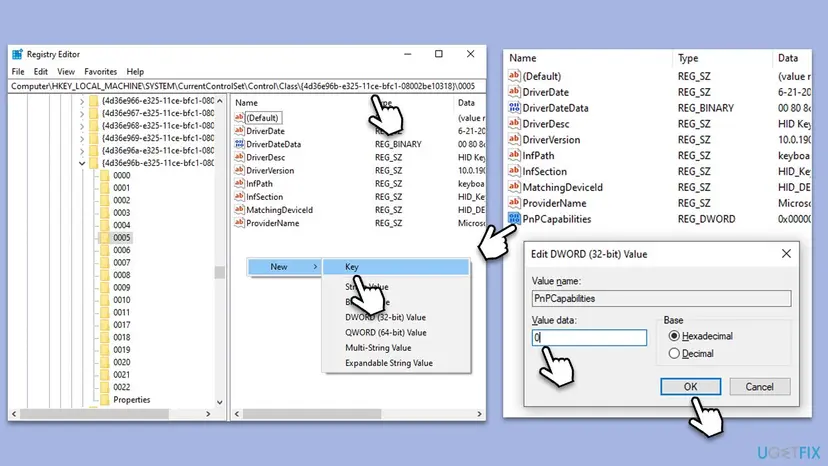Select the 0017 subkey in the tree
Screen dimensions: 828x466
click(121, 325)
